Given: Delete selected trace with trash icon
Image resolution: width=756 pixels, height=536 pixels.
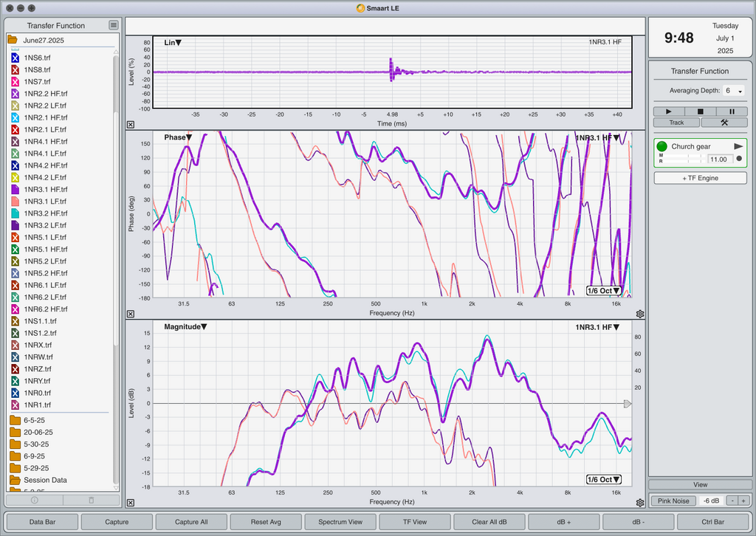Looking at the screenshot, I should tap(91, 501).
